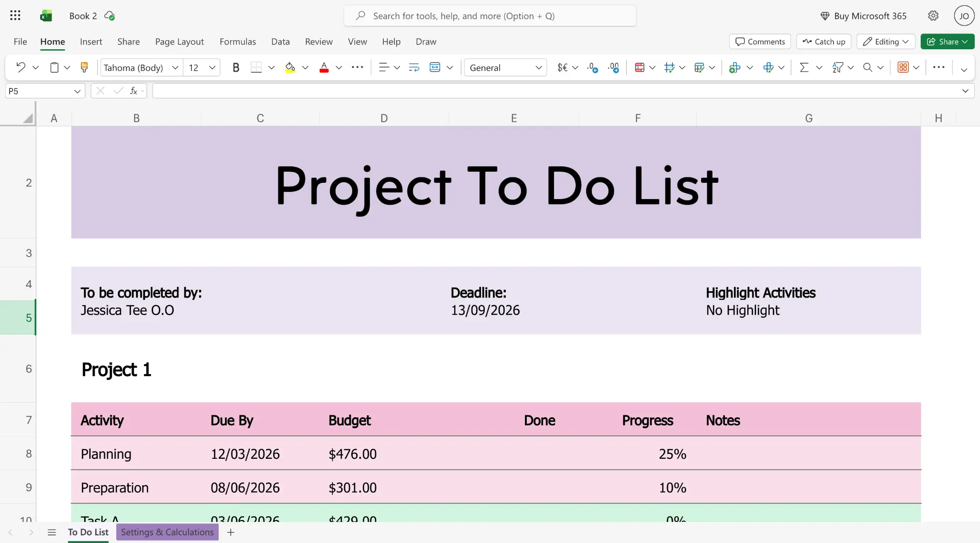Expand the font name dropdown
This screenshot has height=543, width=980.
pyautogui.click(x=175, y=67)
